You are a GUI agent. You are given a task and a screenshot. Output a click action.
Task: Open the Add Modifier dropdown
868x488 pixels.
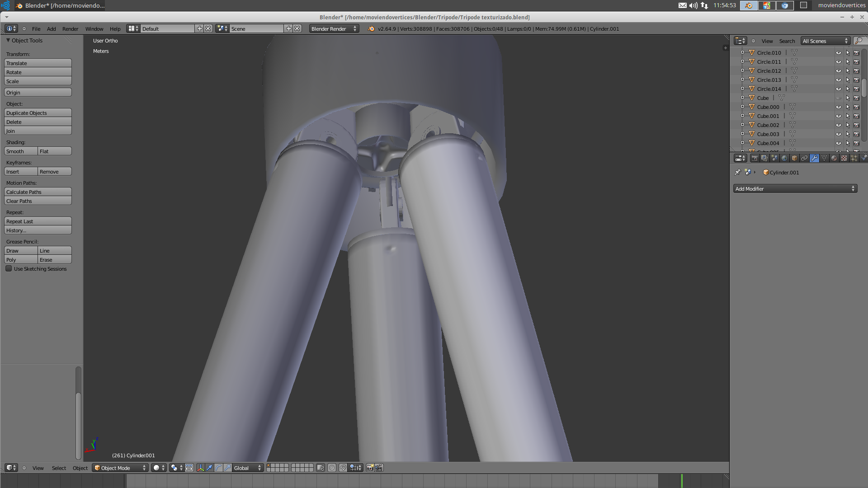pos(795,189)
